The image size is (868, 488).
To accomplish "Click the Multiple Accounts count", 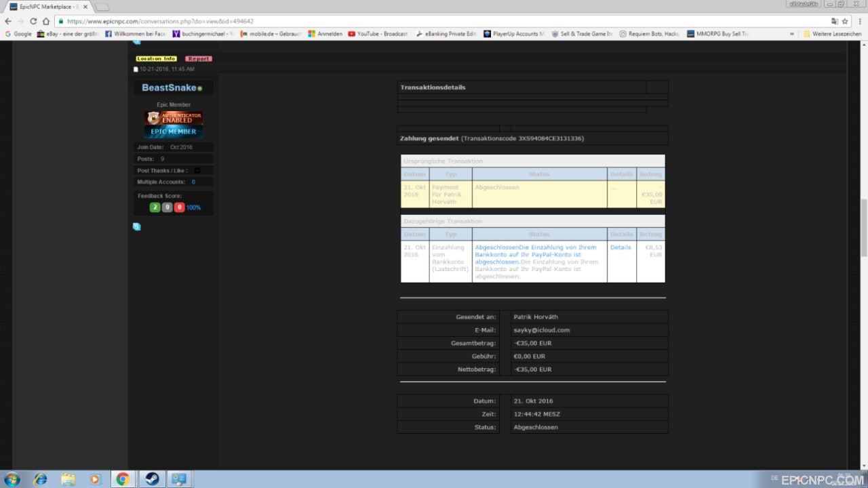I will click(193, 182).
